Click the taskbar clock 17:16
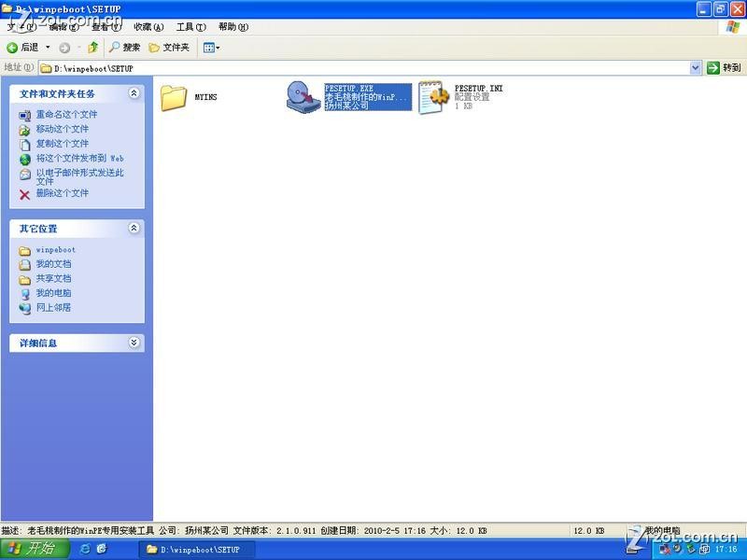 coord(726,549)
